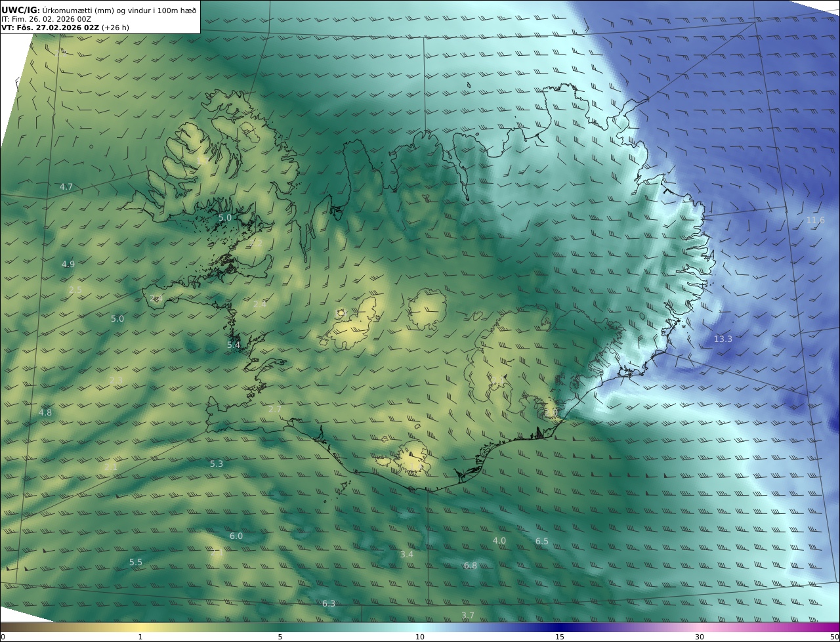The height and width of the screenshot is (642, 840).
Task: Click the 2.5 value label on the map
Action: tap(75, 290)
